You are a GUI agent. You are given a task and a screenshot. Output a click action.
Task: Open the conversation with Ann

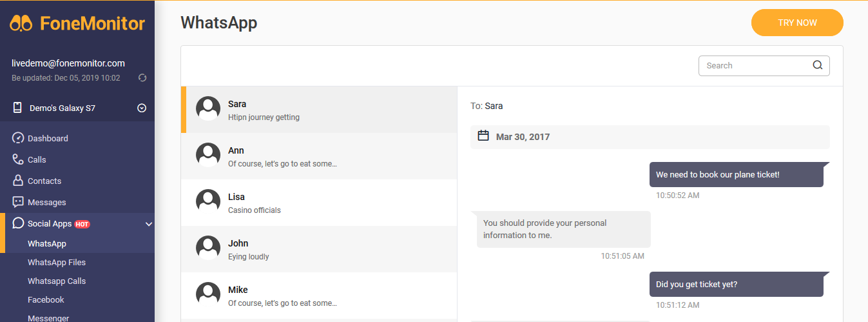tap(319, 156)
